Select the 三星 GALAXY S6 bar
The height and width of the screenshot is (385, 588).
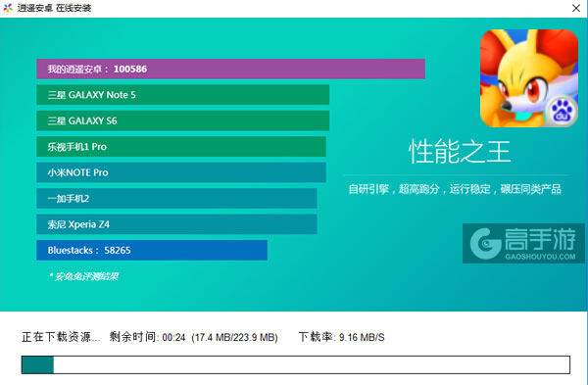coord(182,120)
